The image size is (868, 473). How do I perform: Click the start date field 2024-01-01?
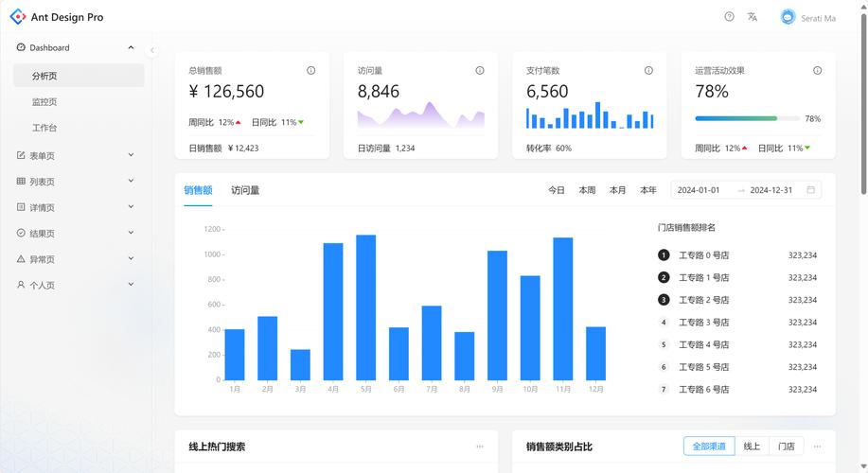(699, 190)
